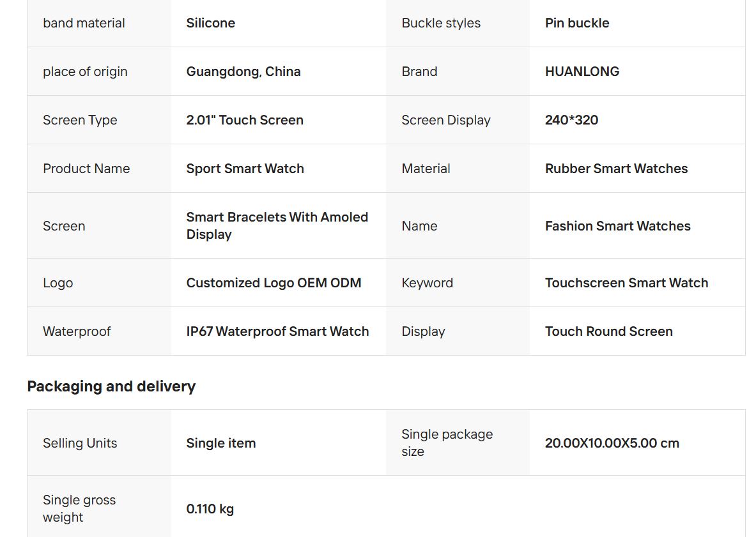Click the 240*320 screen display value

tap(571, 120)
